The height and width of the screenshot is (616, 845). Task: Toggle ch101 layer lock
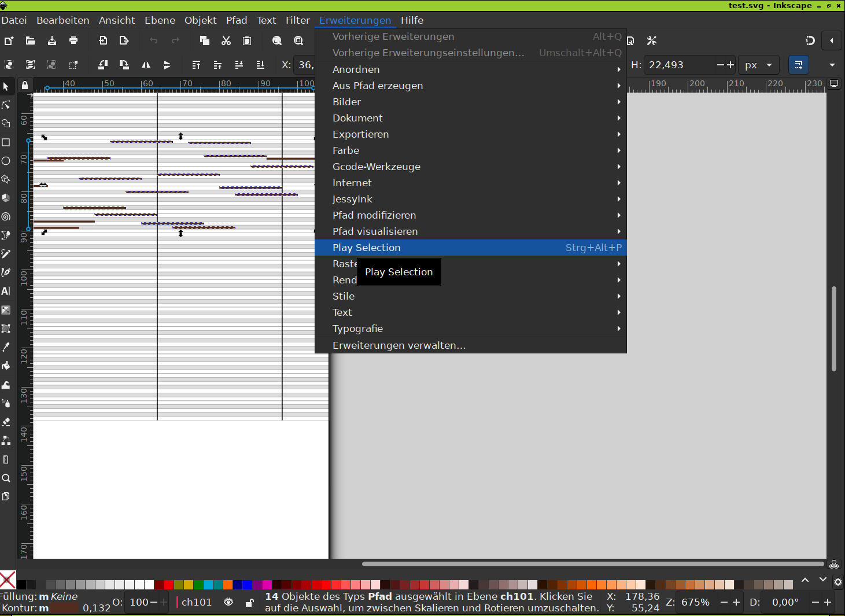click(249, 603)
